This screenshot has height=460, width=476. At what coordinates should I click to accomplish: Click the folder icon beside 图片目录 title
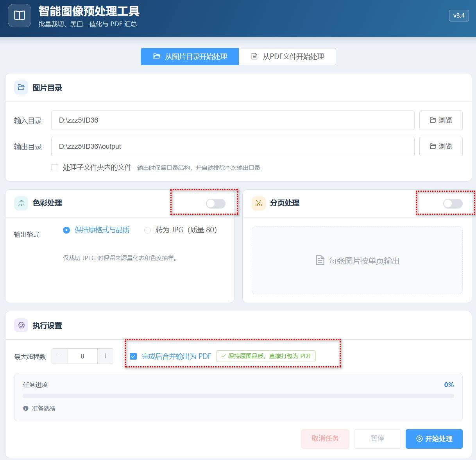click(x=21, y=87)
